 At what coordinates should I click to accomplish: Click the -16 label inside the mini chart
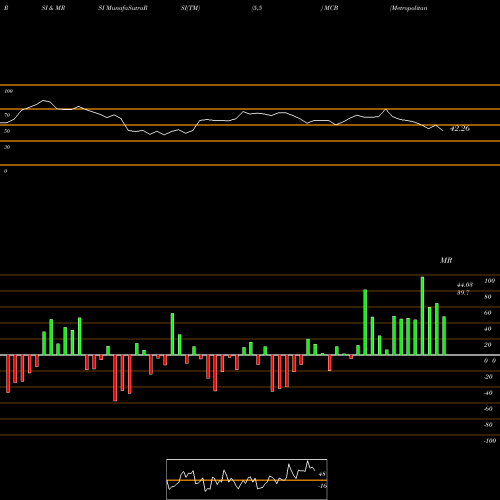(322, 486)
